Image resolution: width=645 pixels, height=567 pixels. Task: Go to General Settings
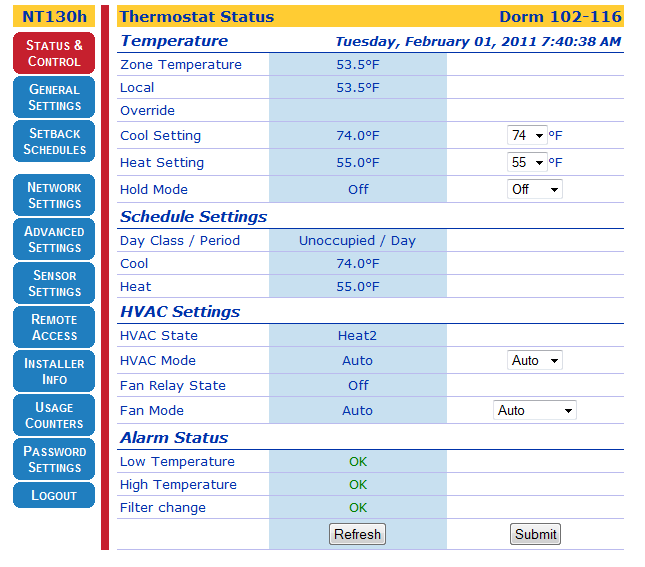point(54,97)
